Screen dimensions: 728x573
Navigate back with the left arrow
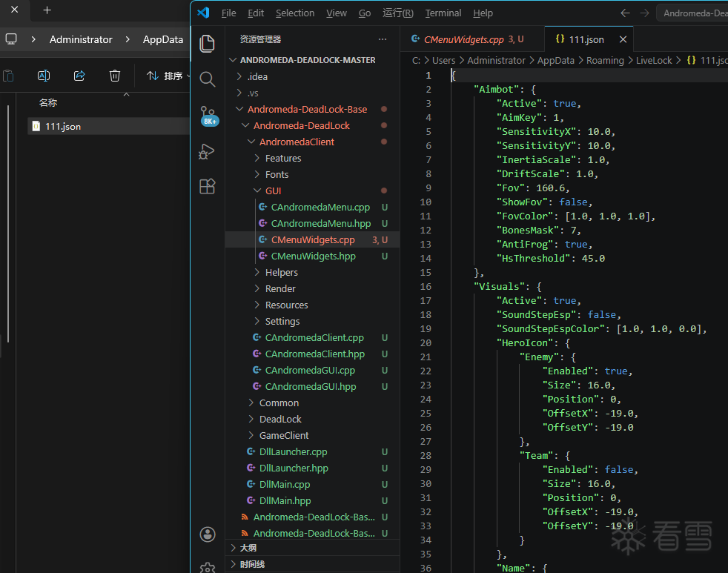(626, 13)
